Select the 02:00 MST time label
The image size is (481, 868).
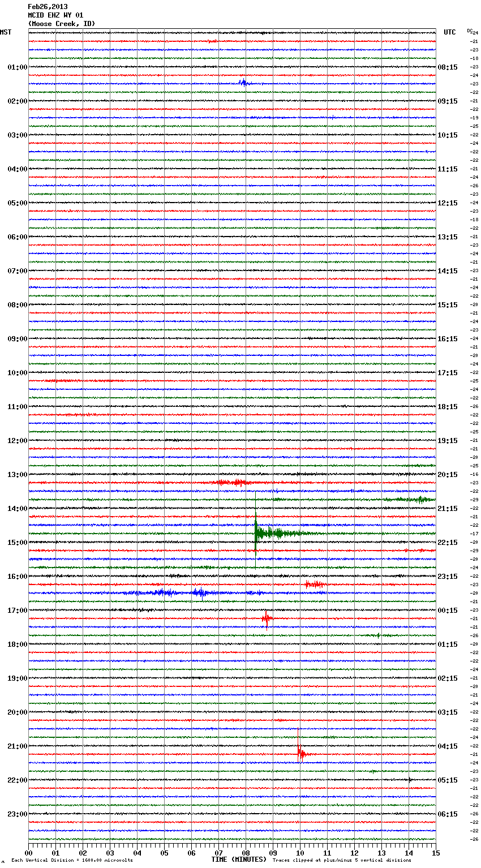(18, 101)
